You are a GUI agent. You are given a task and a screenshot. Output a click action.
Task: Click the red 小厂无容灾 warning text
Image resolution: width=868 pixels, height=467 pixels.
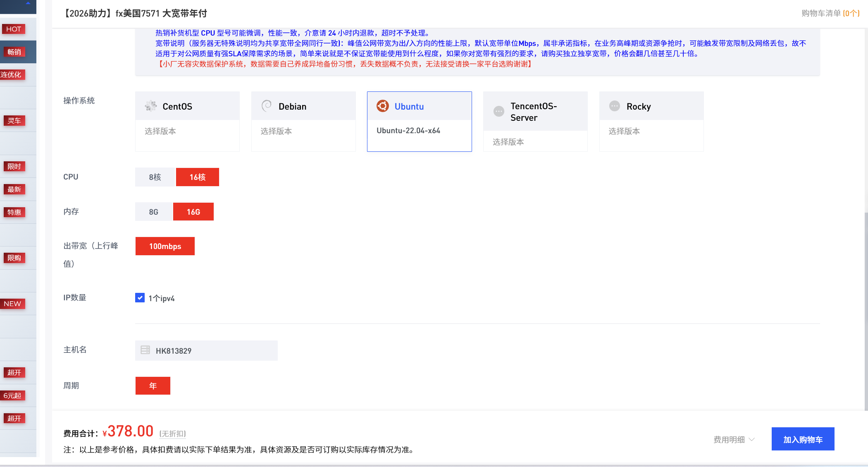pyautogui.click(x=345, y=64)
